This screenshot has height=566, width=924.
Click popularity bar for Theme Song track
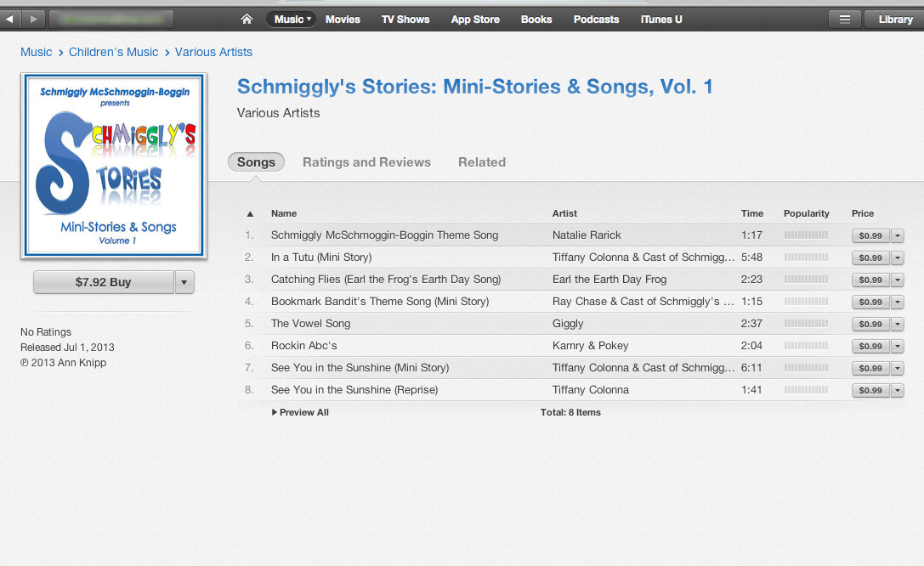point(806,235)
